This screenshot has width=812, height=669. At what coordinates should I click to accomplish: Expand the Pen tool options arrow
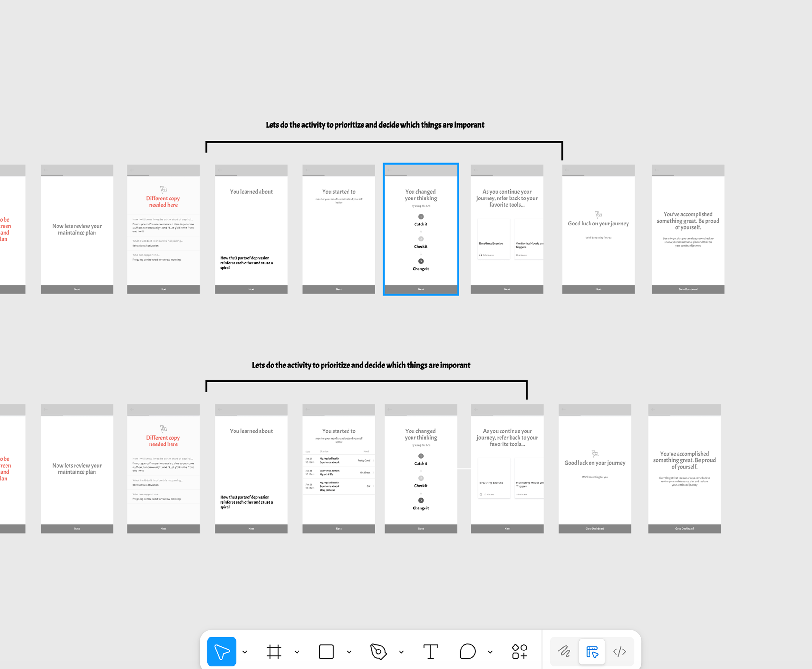[401, 652]
